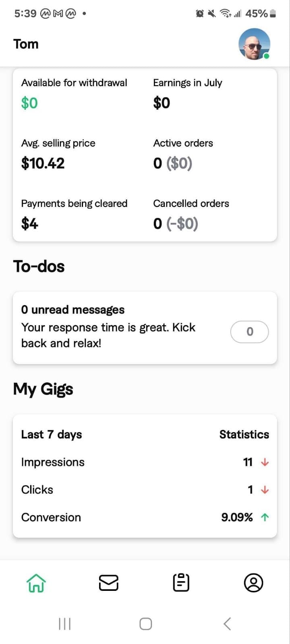Open the Orders clipboard icon
The width and height of the screenshot is (290, 644).
tap(181, 583)
